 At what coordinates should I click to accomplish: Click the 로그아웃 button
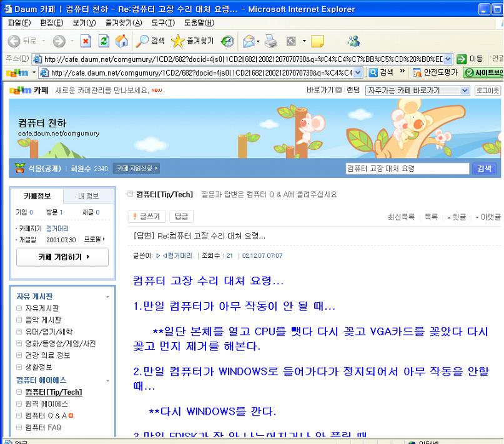point(488,91)
